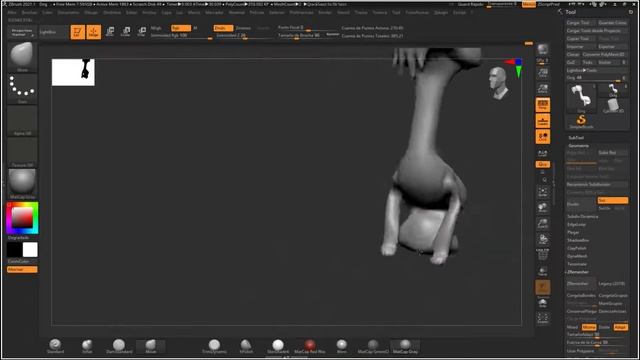Adjust the Focal Shift (Punto Focal) slider
640x360 pixels.
pos(309,28)
